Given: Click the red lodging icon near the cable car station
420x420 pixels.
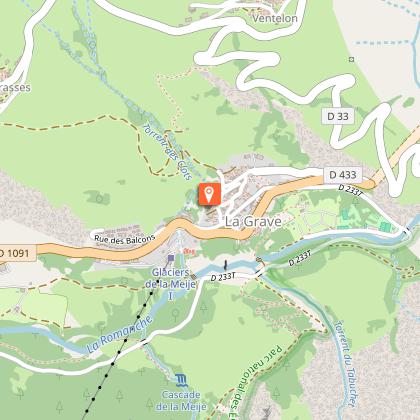Looking at the screenshot, I should (189, 250).
